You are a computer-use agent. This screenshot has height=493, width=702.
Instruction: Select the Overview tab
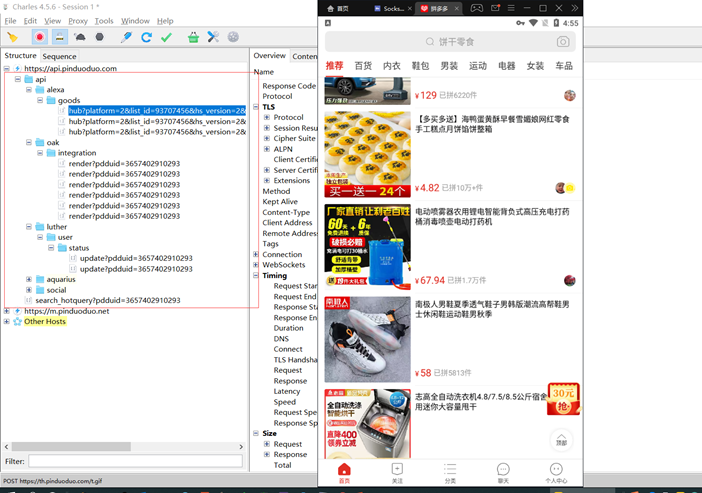tap(270, 56)
